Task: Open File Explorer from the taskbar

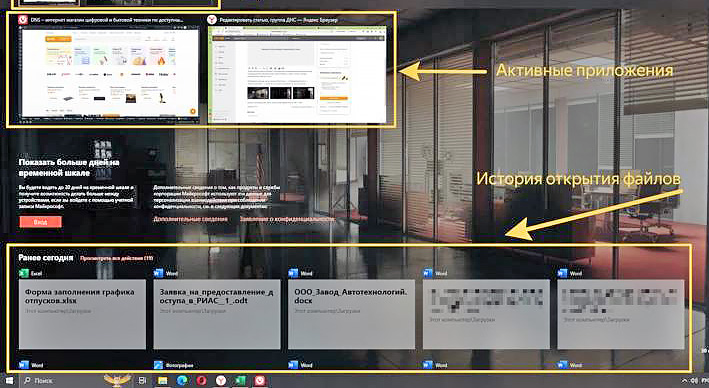Action: click(x=162, y=381)
